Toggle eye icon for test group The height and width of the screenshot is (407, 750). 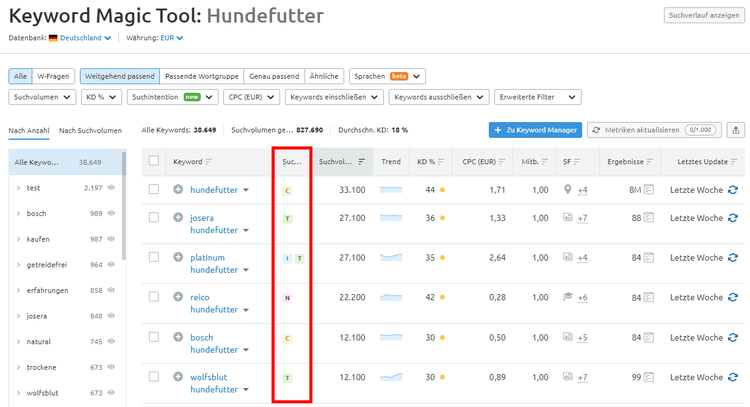[x=111, y=187]
